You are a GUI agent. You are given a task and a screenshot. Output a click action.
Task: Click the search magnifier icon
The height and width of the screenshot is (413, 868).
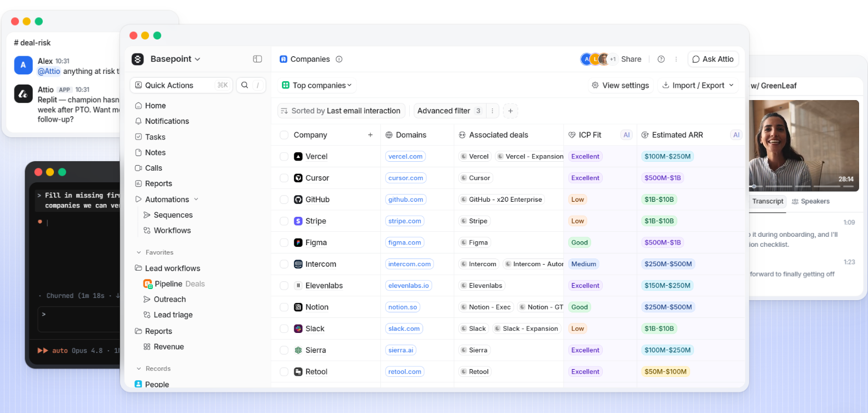245,85
